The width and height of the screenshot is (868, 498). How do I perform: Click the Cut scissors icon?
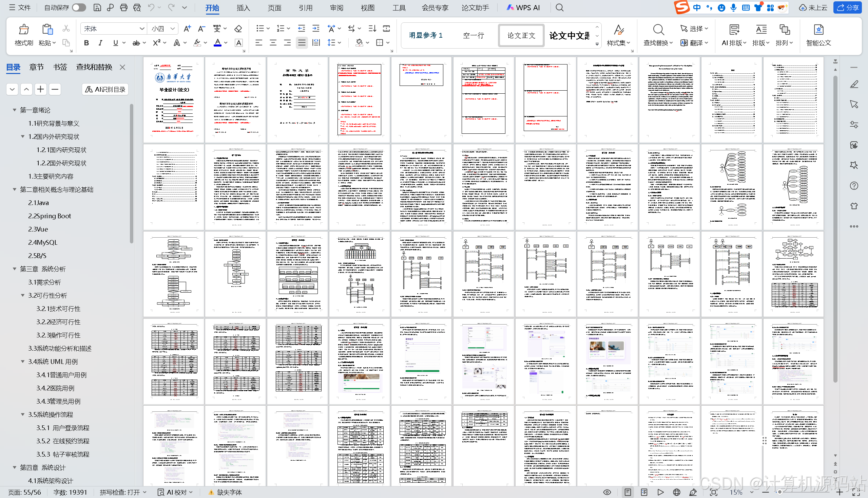point(66,29)
